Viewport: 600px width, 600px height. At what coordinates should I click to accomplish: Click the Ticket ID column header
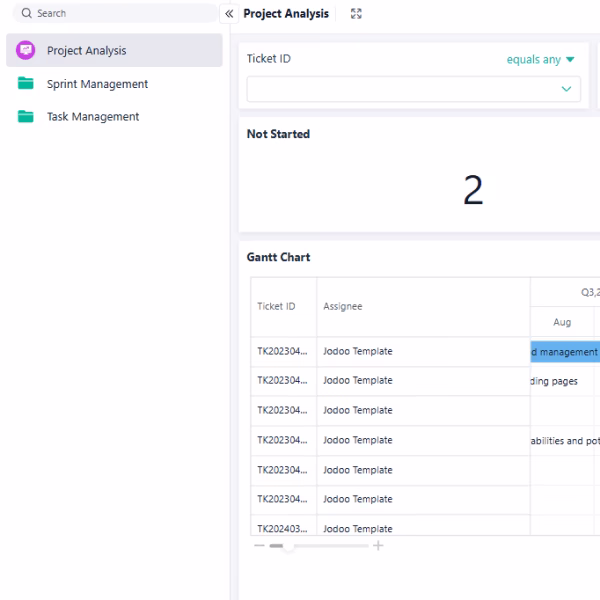tap(277, 307)
